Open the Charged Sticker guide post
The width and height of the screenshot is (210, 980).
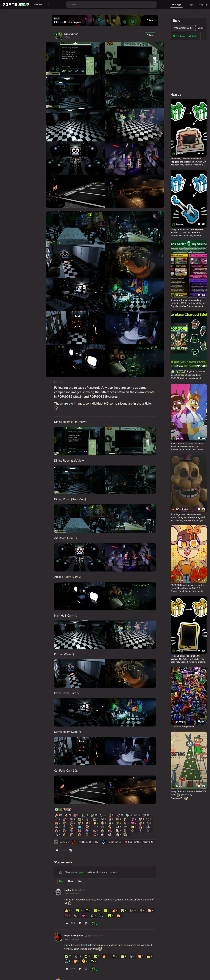click(x=189, y=340)
